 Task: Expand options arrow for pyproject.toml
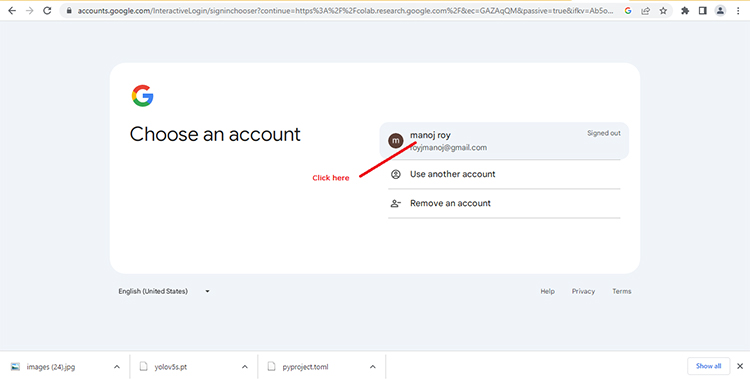pyautogui.click(x=372, y=367)
